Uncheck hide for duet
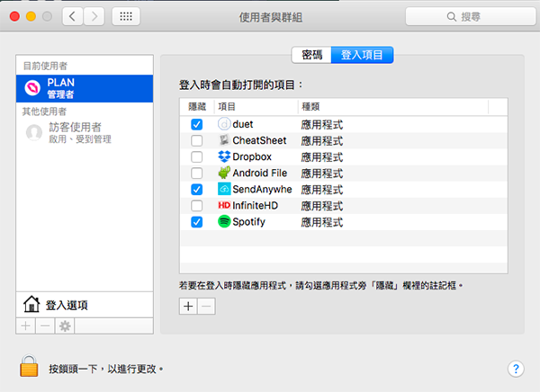Screen dimensions: 540x392 (196, 124)
